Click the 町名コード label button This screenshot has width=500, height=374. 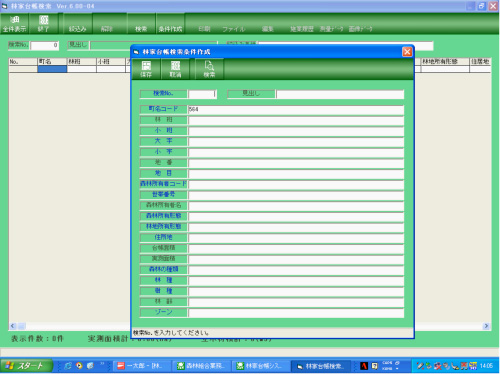(x=163, y=109)
